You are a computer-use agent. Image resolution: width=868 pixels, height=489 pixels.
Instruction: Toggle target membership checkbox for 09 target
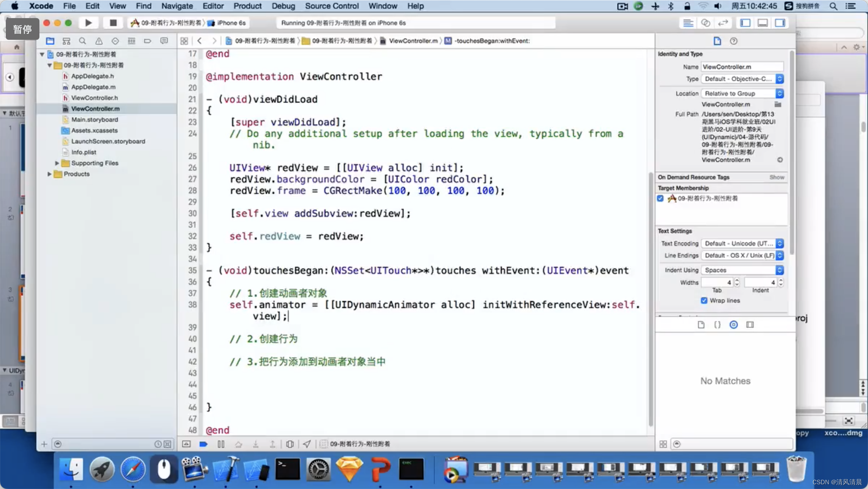point(660,198)
